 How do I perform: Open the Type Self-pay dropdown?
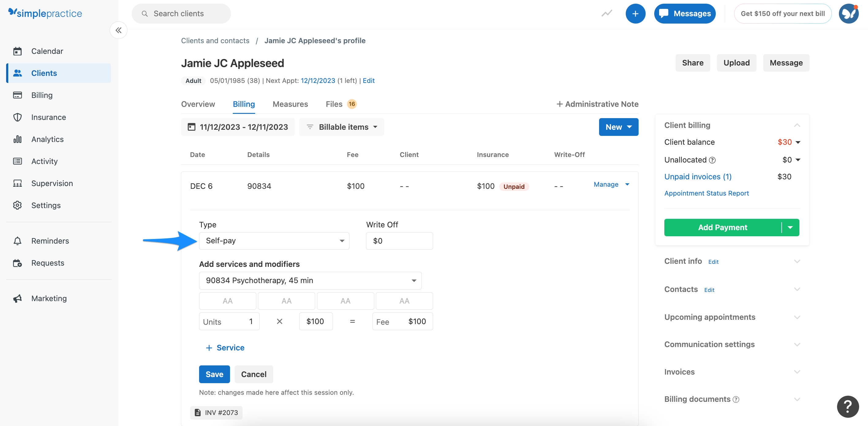pos(274,241)
